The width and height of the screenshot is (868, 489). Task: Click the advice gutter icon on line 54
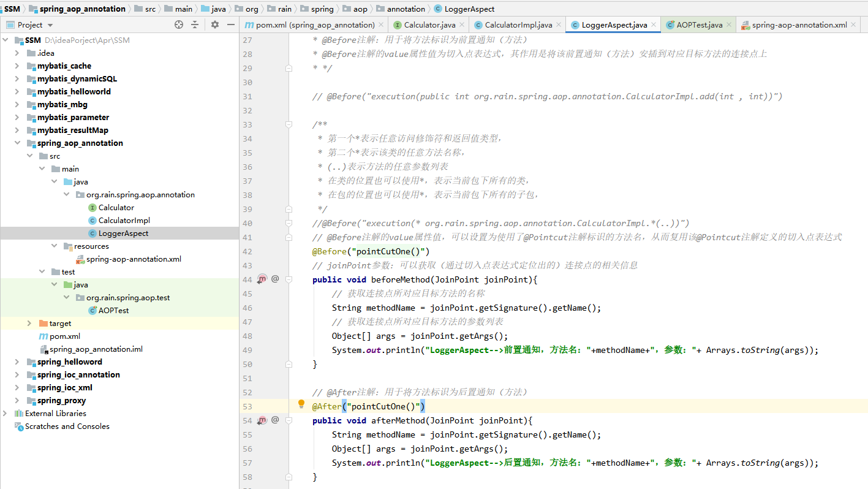tap(262, 420)
